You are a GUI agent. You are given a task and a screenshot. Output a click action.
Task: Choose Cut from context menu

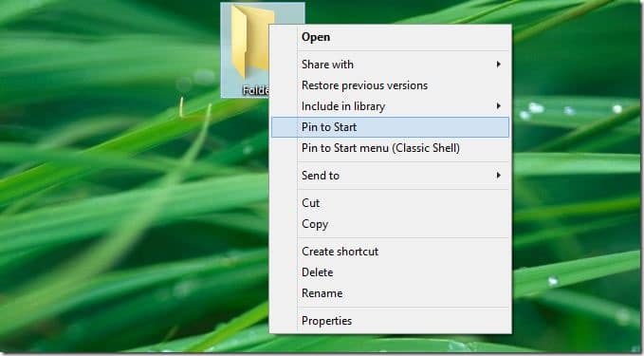(x=390, y=203)
